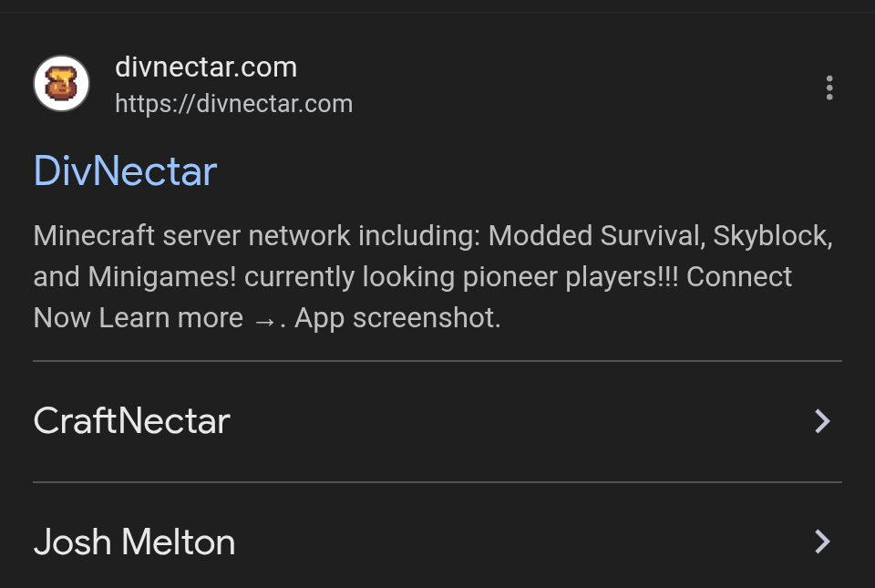Tap the chevron arrow beside CraftNectar
The width and height of the screenshot is (875, 588).
[822, 421]
